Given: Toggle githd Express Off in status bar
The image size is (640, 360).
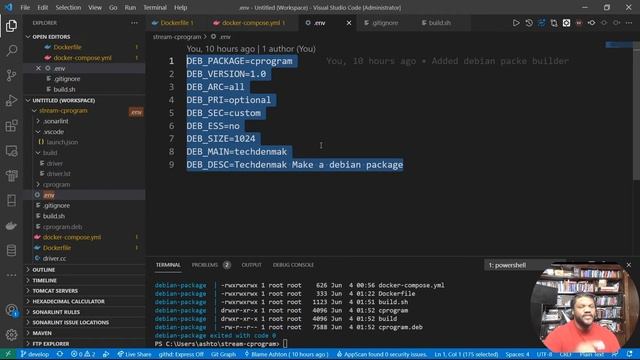Looking at the screenshot, I should point(181,354).
